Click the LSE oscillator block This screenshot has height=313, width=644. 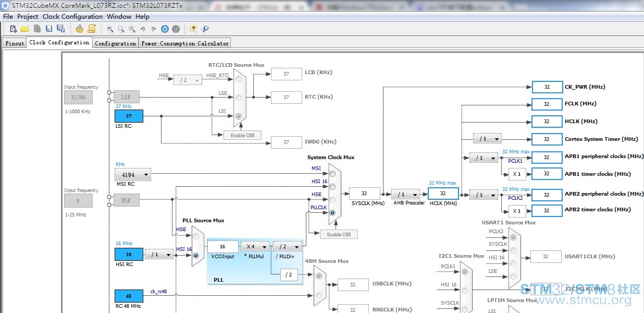tap(126, 97)
